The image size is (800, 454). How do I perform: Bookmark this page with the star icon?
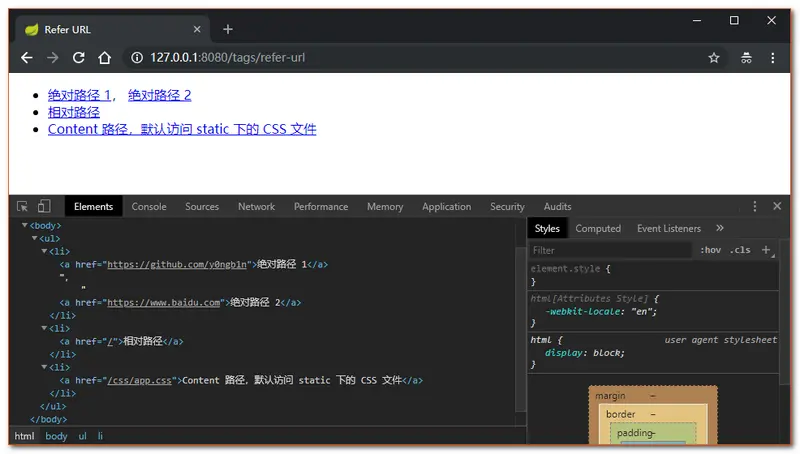point(714,58)
